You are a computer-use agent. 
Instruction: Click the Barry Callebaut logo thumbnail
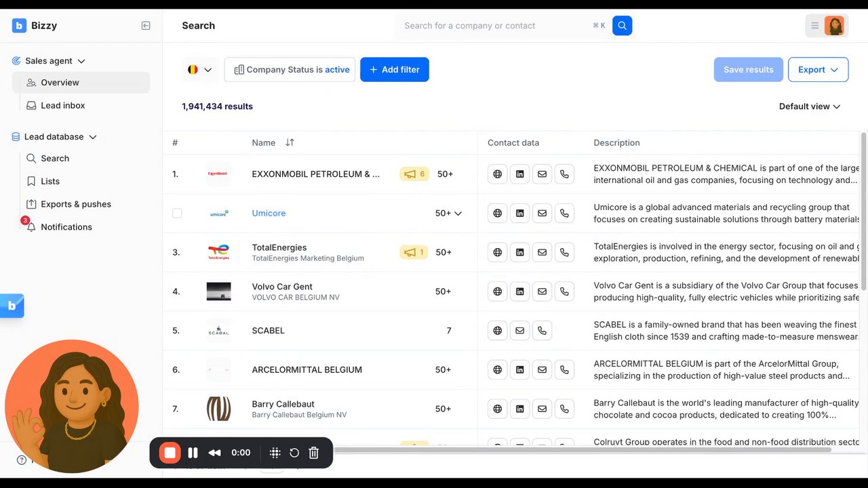click(219, 409)
